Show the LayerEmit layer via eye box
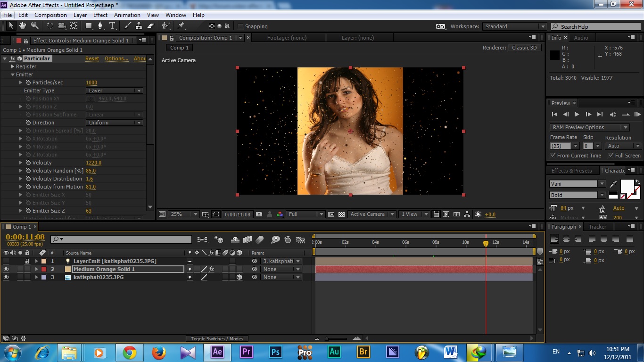The width and height of the screenshot is (644, 362). 7,261
